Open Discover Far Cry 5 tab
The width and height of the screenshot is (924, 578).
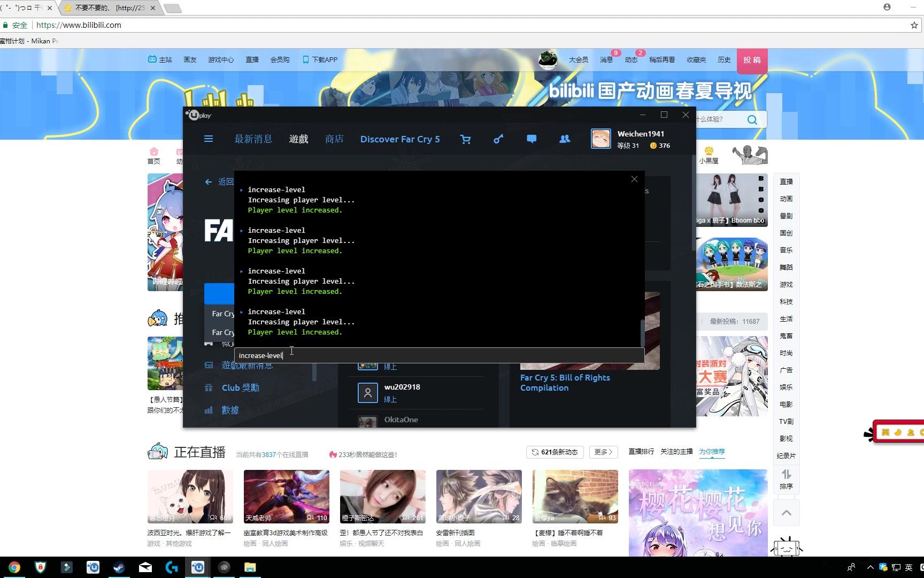pos(400,139)
